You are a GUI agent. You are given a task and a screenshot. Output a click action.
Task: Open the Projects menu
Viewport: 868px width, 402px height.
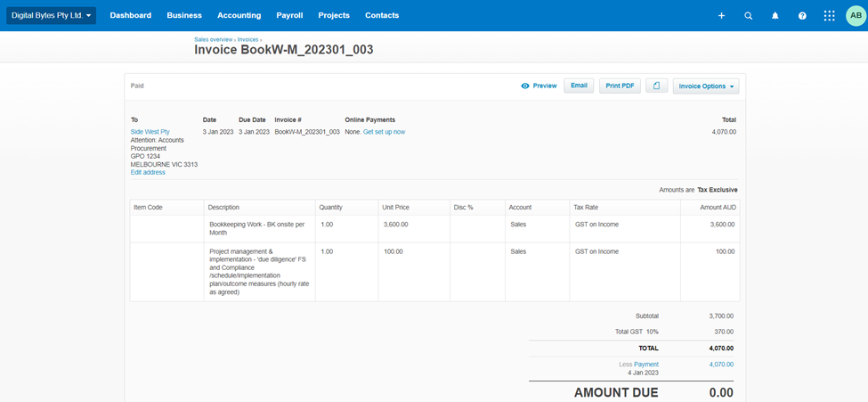pyautogui.click(x=334, y=15)
